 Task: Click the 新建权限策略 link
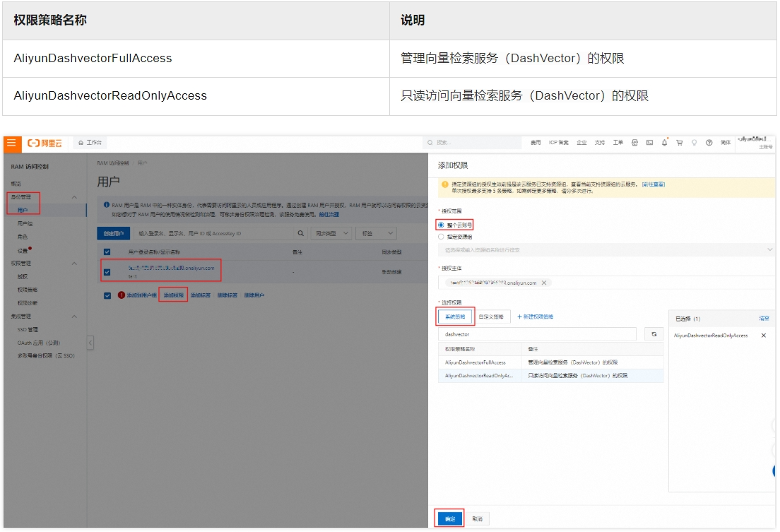pyautogui.click(x=536, y=317)
